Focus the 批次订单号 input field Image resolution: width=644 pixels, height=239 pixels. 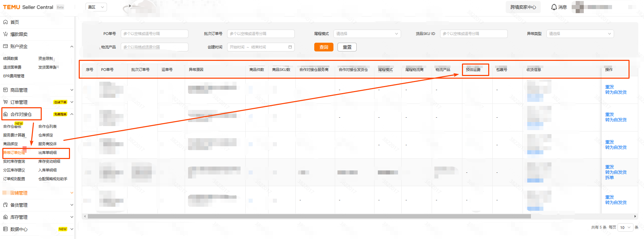pyautogui.click(x=261, y=34)
